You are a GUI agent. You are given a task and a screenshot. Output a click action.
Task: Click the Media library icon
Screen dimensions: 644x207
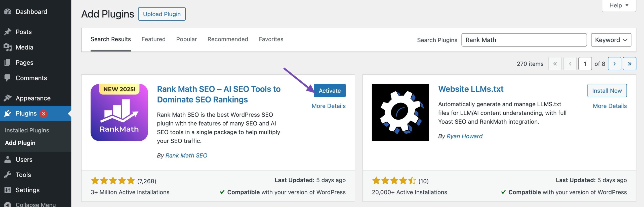[x=8, y=47]
